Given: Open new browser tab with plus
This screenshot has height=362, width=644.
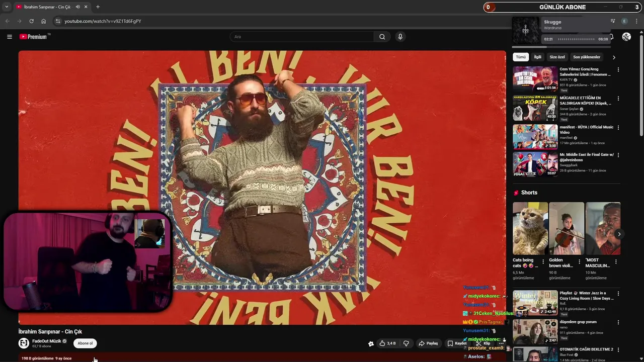Looking at the screenshot, I should (x=98, y=7).
